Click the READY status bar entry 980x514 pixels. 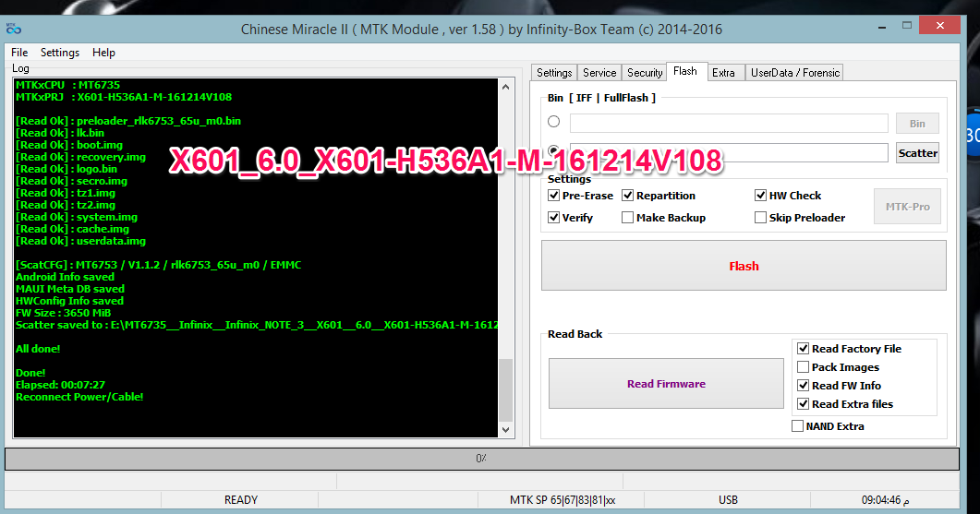[x=241, y=499]
